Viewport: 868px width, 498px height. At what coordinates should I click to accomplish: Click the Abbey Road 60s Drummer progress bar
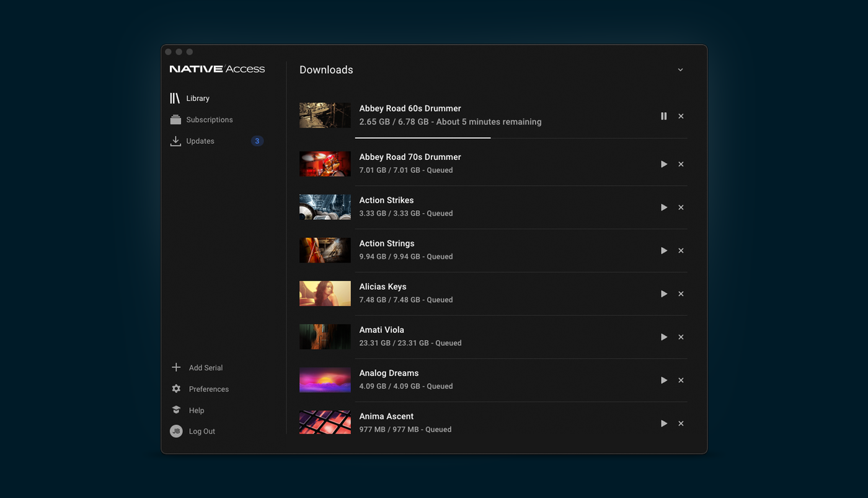pos(521,138)
